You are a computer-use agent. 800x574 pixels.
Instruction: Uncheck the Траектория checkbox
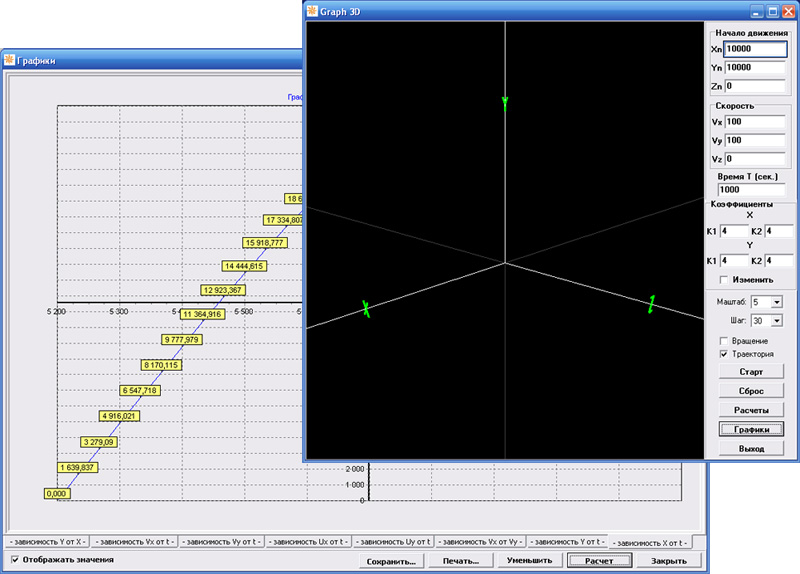[x=724, y=354]
